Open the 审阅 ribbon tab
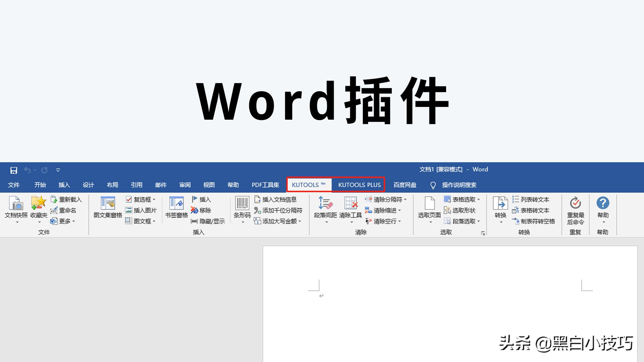 [185, 185]
